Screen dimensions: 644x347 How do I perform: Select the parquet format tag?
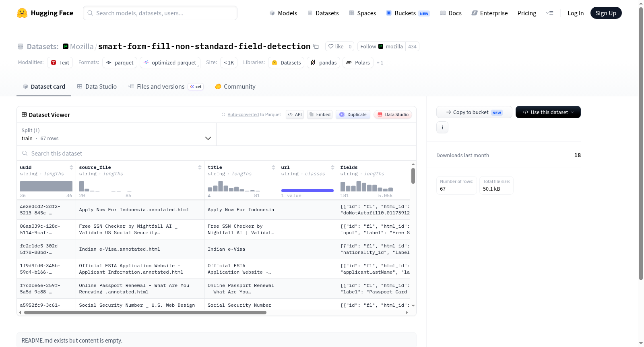tap(120, 62)
